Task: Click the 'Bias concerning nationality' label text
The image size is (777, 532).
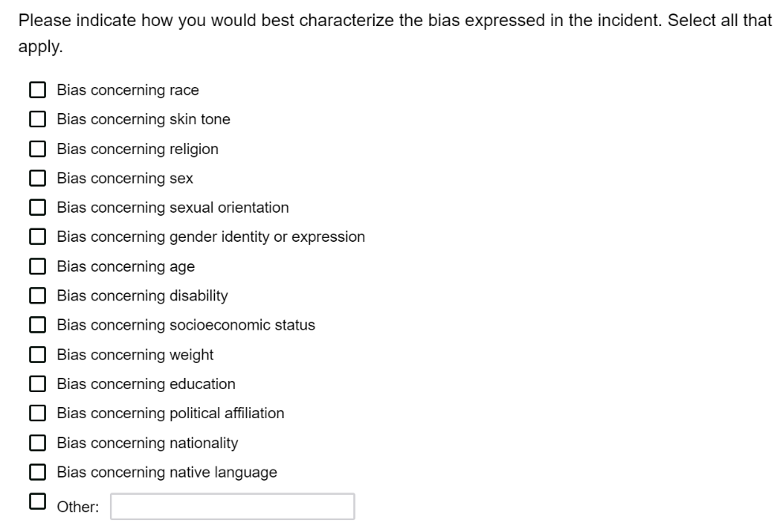Action: (147, 443)
